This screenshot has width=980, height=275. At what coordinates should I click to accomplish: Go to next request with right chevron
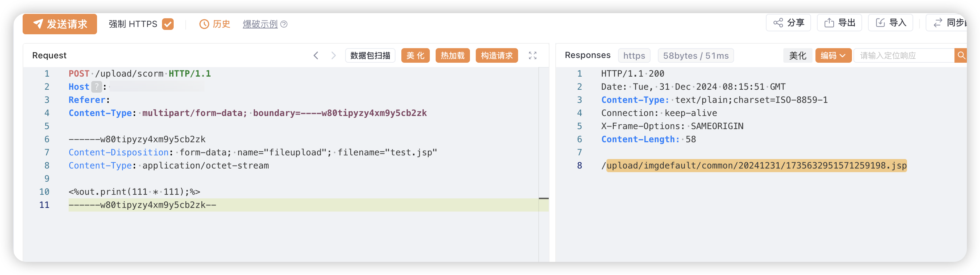pyautogui.click(x=333, y=55)
